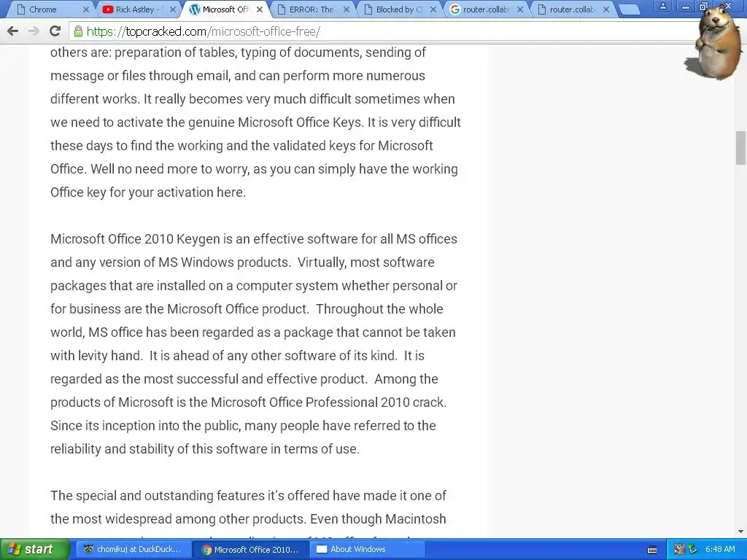
Task: Click the WordPress favicon on the active tab
Action: pos(194,9)
